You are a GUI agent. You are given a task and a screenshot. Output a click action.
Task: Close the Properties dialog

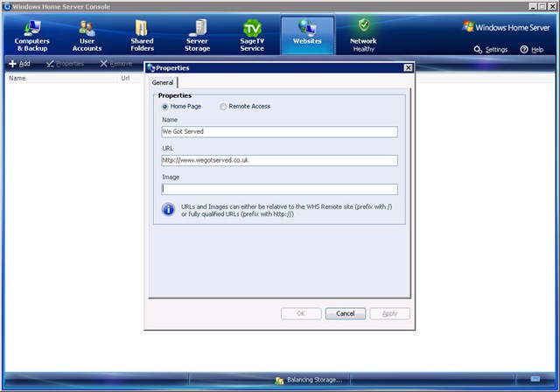pos(409,68)
